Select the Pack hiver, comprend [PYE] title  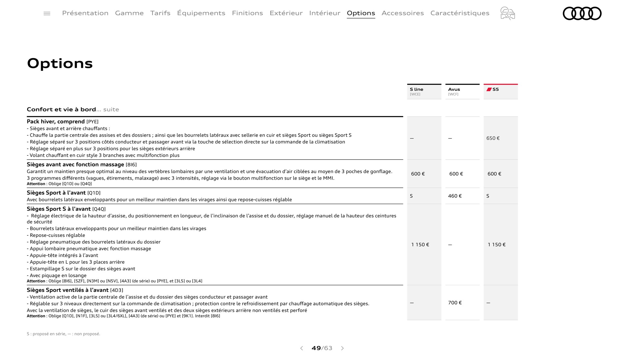pyautogui.click(x=62, y=122)
